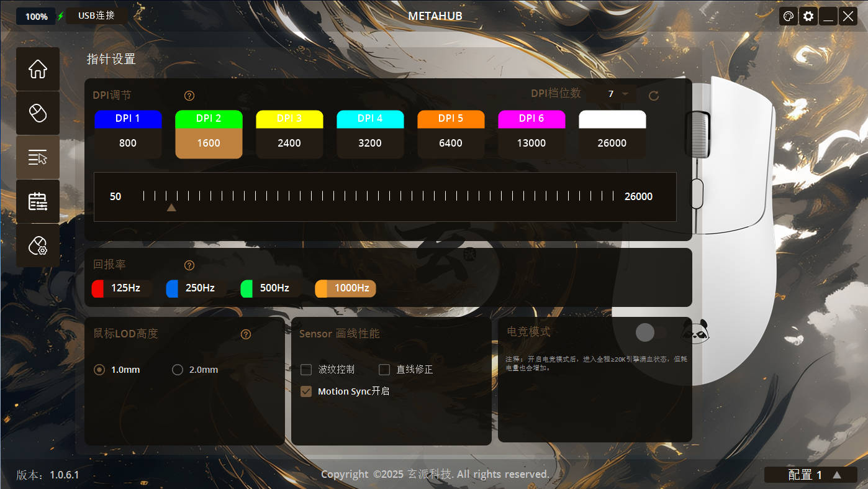Select the 3200 DPI value box
Screen dimensions: 868x489
pos(370,144)
